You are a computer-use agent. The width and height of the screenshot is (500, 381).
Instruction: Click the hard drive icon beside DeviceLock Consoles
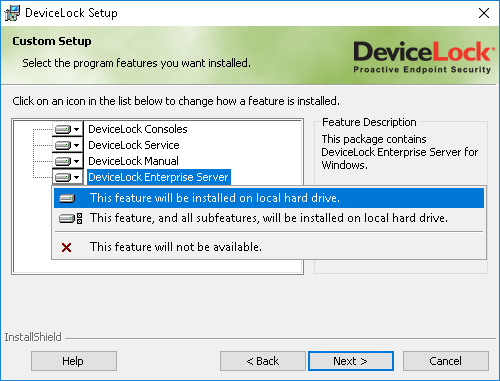63,129
